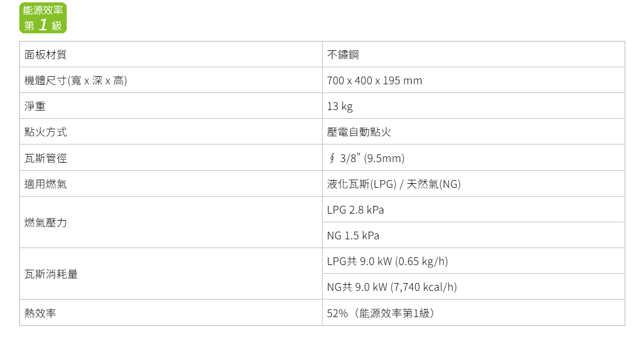Select the 燃氣壓力 merged label cell

pyautogui.click(x=171, y=222)
